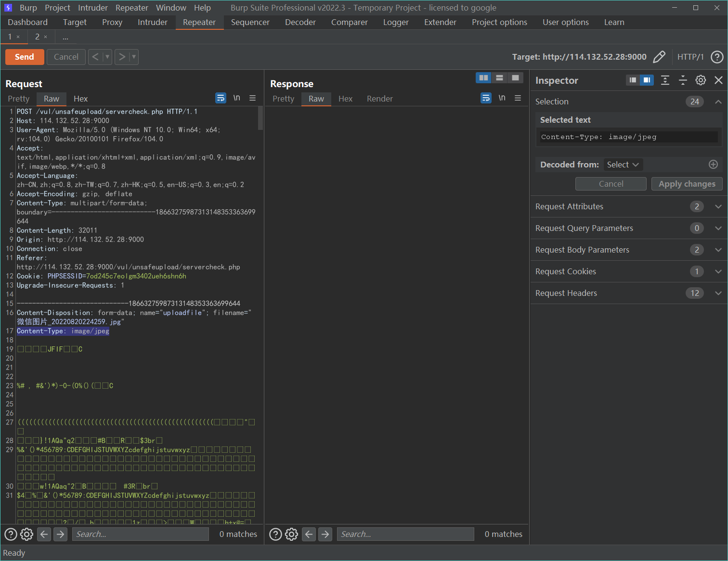This screenshot has height=561, width=728.
Task: Open request pane hamburger menu
Action: 252,98
